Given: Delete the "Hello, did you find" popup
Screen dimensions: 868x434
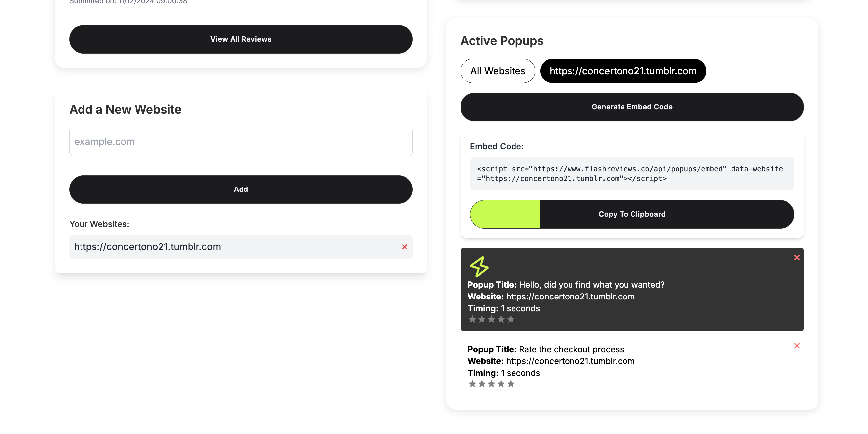Looking at the screenshot, I should point(796,258).
